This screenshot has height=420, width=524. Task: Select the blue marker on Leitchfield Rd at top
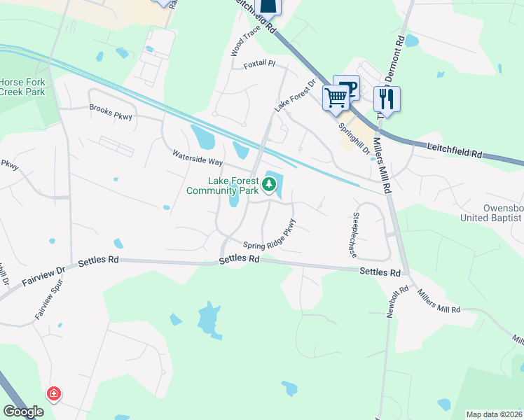coord(268,8)
